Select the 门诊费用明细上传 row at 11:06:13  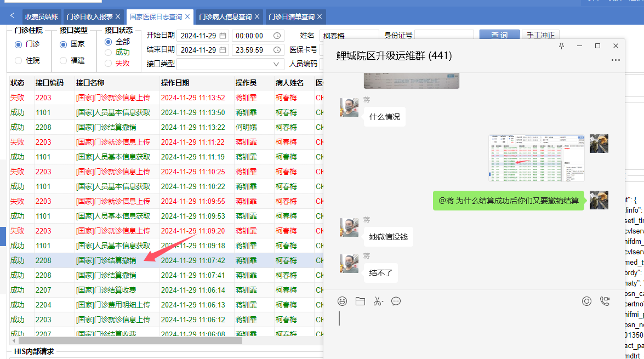point(166,305)
